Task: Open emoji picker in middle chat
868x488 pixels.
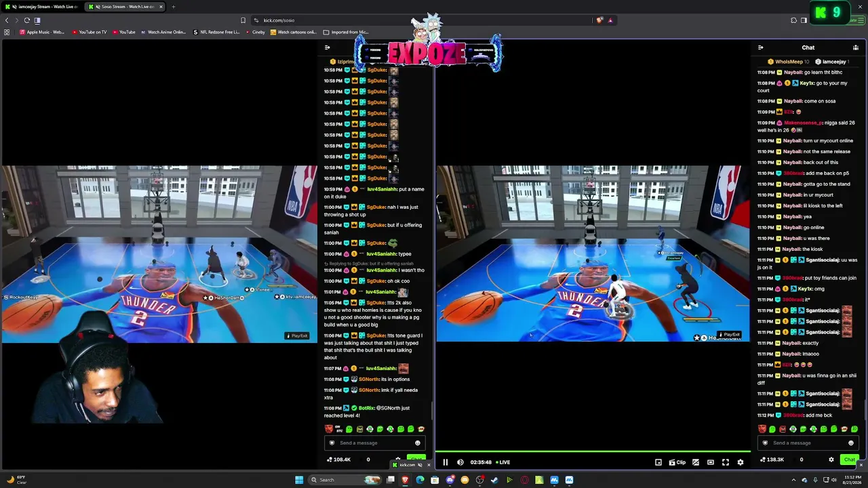Action: (418, 443)
